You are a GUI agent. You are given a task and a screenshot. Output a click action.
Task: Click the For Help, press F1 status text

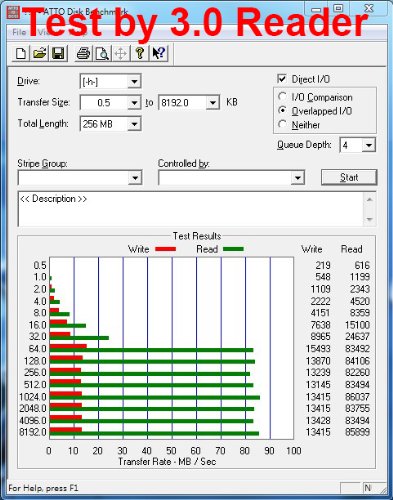pos(43,488)
